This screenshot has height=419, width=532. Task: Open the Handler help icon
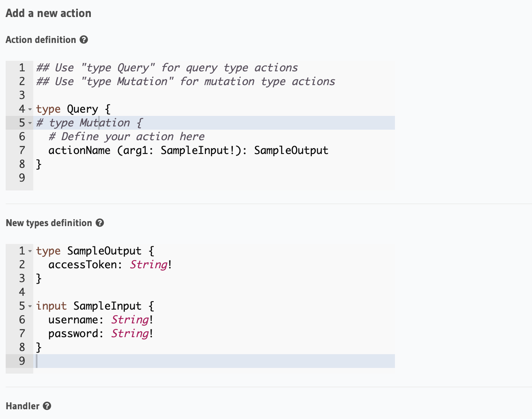[x=47, y=406]
